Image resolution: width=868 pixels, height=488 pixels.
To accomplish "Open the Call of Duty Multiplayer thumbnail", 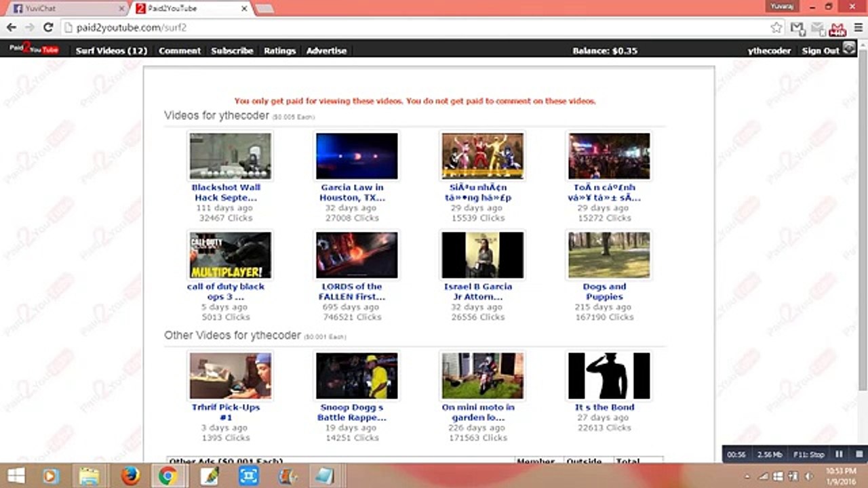I will coord(230,255).
